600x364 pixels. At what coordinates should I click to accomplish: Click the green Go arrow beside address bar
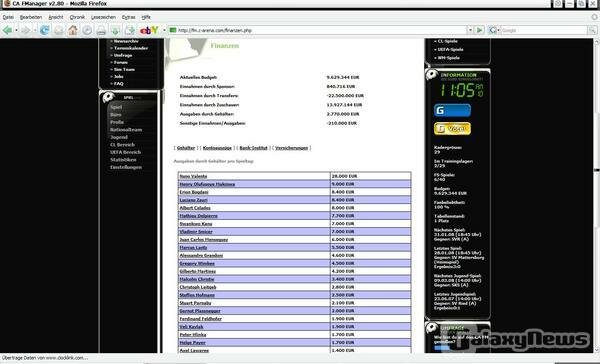point(479,30)
